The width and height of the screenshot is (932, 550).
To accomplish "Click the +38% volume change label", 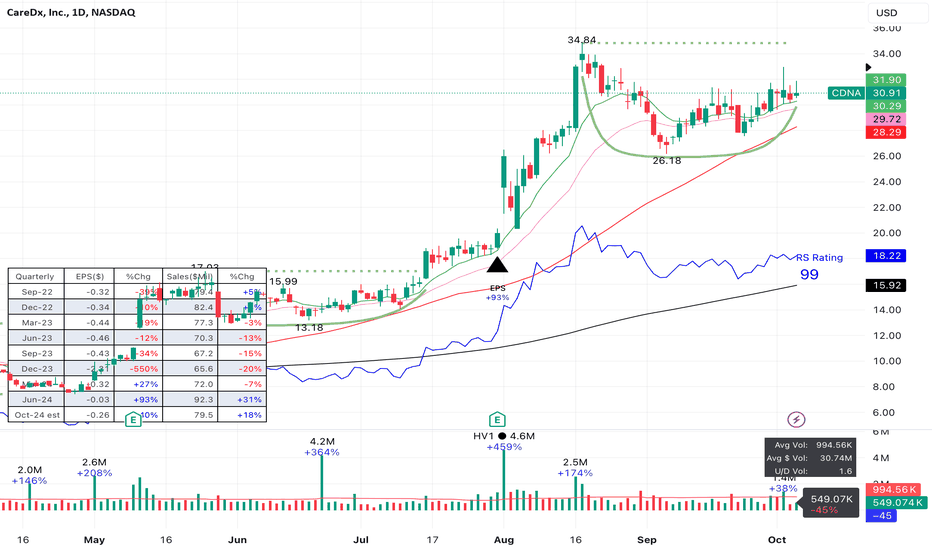I will (783, 488).
